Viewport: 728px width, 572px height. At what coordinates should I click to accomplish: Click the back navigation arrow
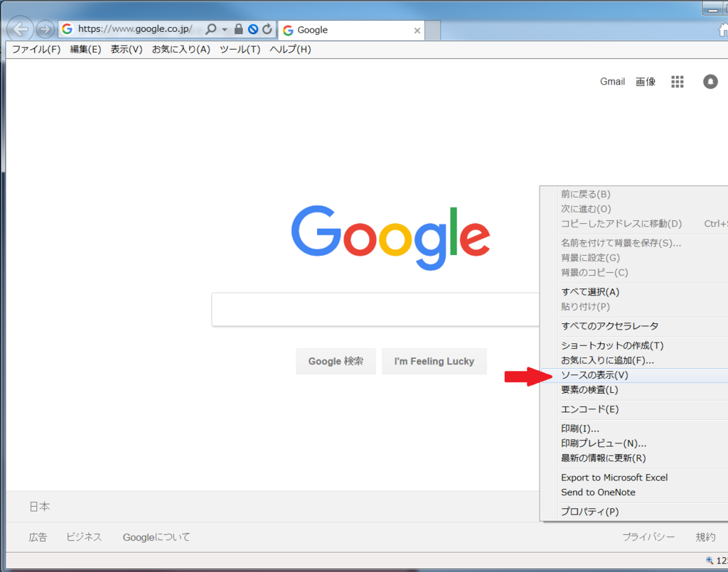click(x=20, y=29)
